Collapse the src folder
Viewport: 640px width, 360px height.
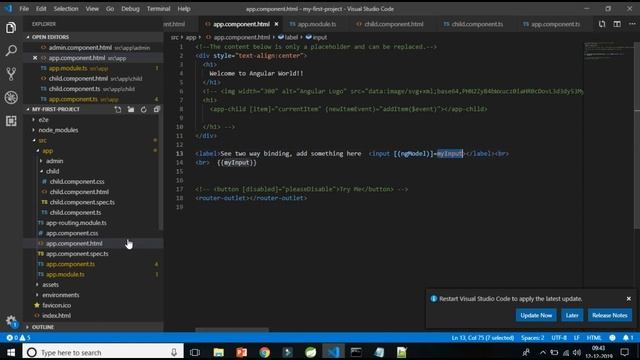[x=42, y=140]
